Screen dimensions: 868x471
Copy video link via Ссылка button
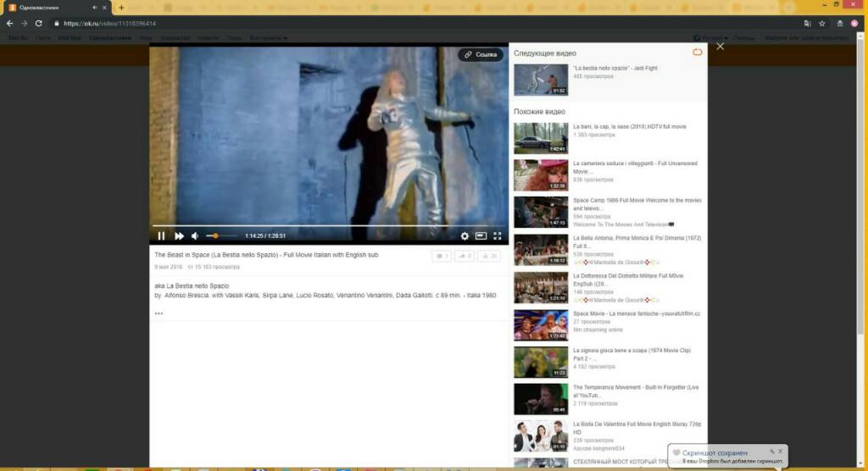click(x=481, y=54)
